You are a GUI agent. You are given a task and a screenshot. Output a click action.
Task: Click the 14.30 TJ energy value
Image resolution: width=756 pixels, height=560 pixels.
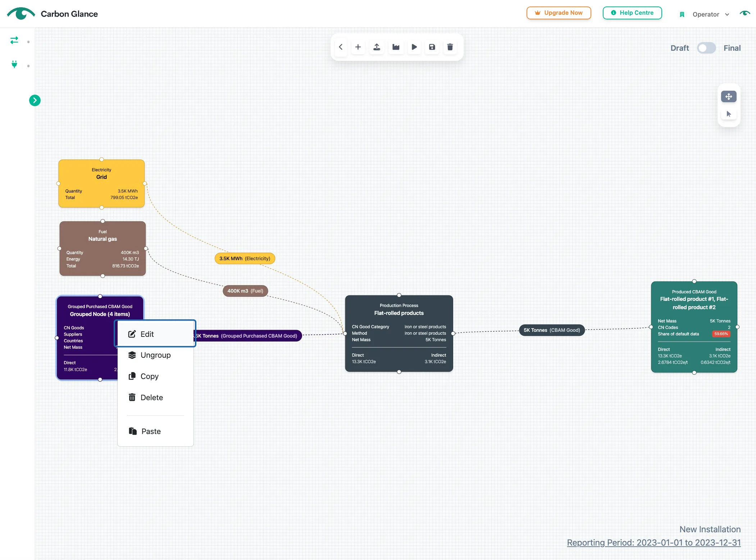[x=131, y=259]
